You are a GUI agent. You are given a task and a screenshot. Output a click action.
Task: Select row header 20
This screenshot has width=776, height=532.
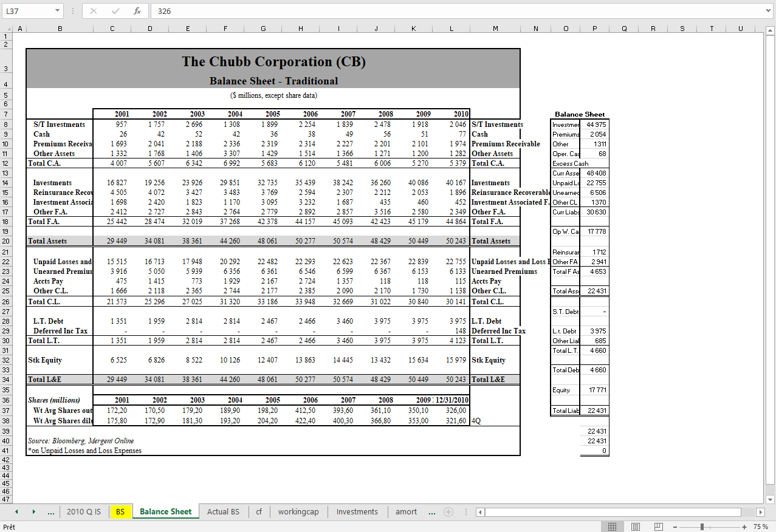point(6,241)
